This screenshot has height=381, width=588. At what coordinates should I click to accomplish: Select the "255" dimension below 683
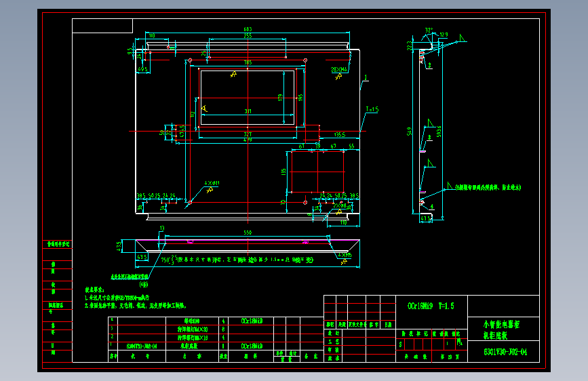[x=248, y=36]
